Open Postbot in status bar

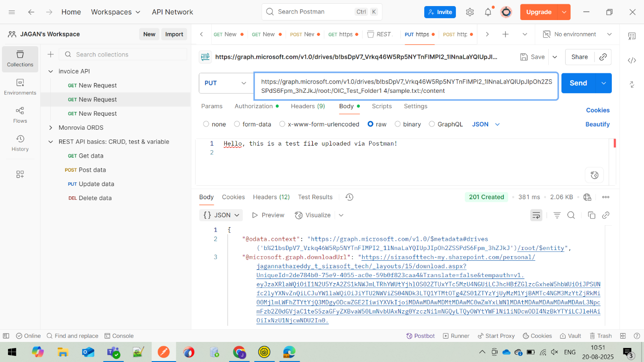[420, 336]
